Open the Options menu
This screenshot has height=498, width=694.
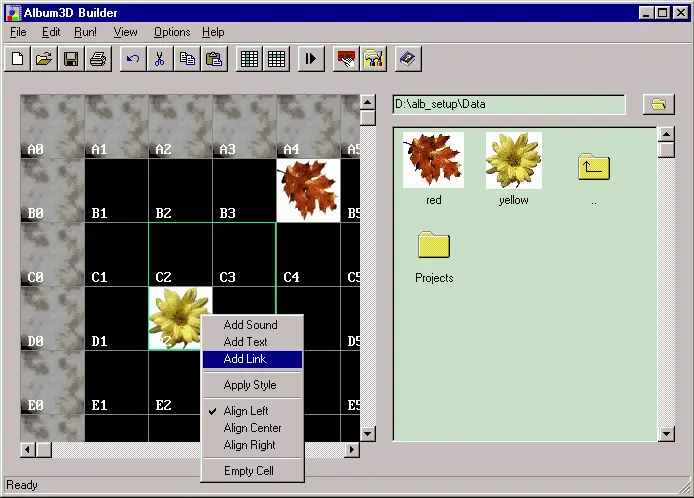point(172,32)
